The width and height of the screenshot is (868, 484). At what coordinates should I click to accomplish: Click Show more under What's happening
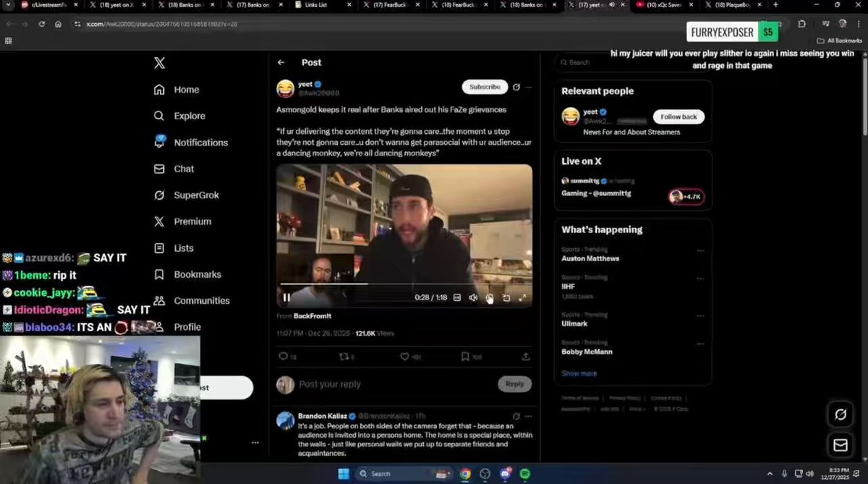[579, 373]
